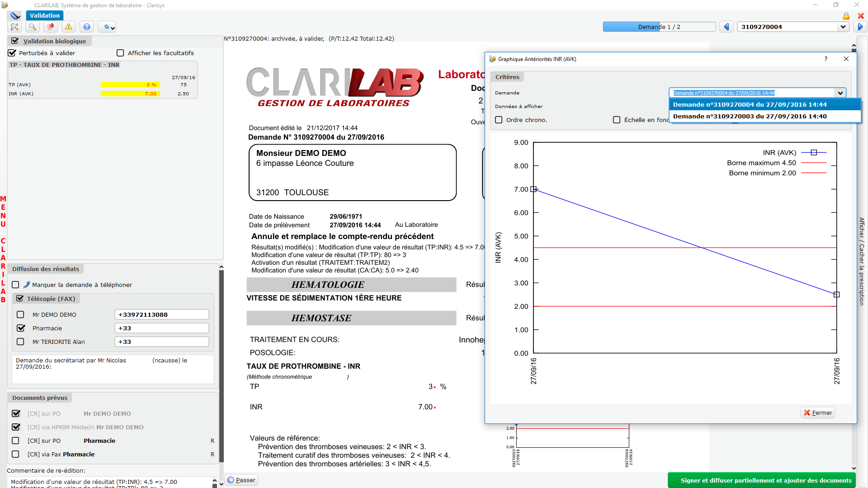Check fax recipient Mr TERIORITE Alan
The height and width of the screenshot is (488, 868).
click(x=20, y=342)
